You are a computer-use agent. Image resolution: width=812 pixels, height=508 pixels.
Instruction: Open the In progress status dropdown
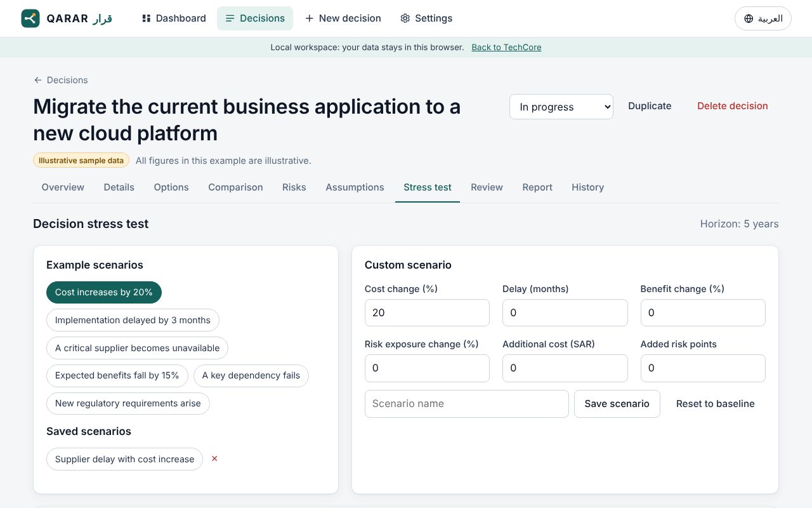coord(561,107)
